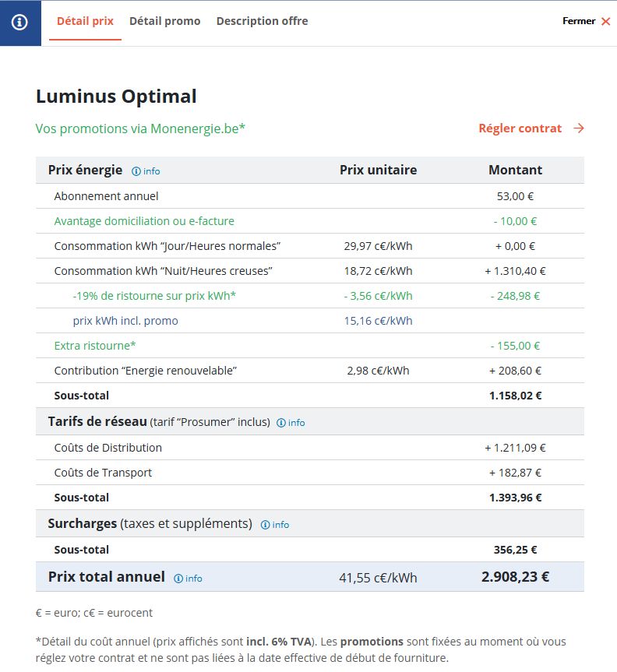Click the 356,25 € surcharges subtotal
Image resolution: width=617 pixels, height=672 pixels.
515,550
